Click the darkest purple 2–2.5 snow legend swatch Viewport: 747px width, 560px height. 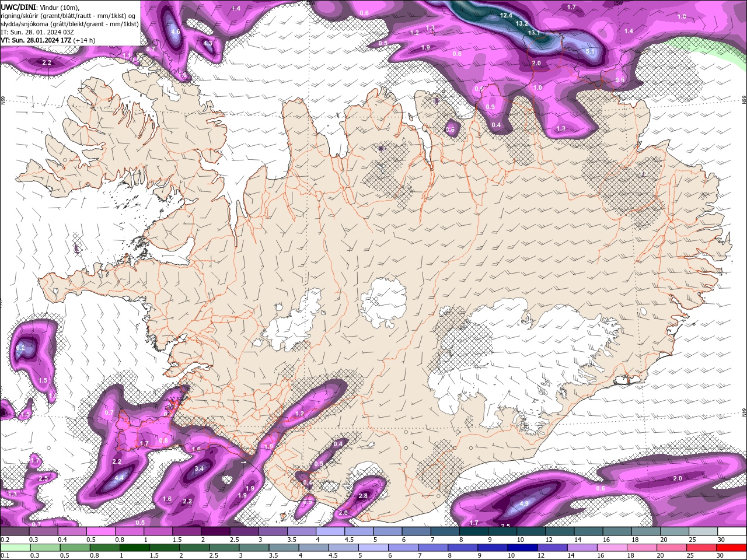click(217, 531)
